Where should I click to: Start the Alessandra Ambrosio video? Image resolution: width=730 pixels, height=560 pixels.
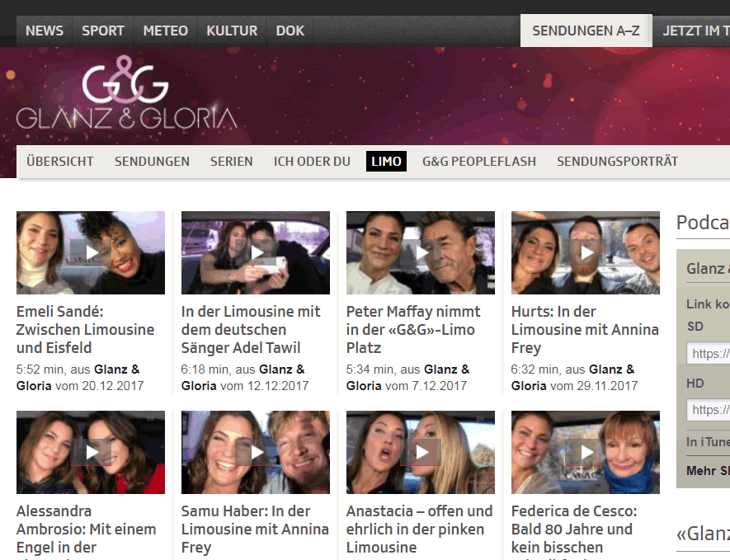[91, 452]
